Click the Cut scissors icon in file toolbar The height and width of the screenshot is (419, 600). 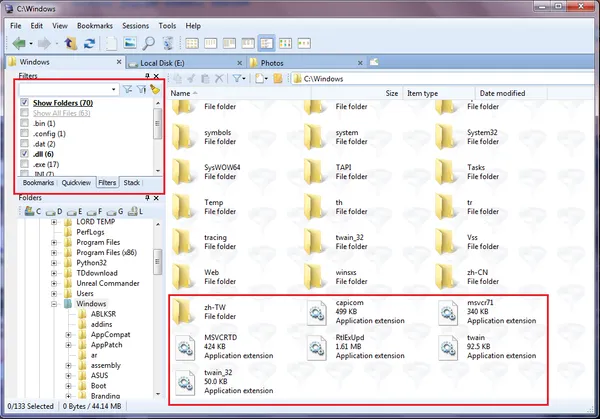pos(191,78)
